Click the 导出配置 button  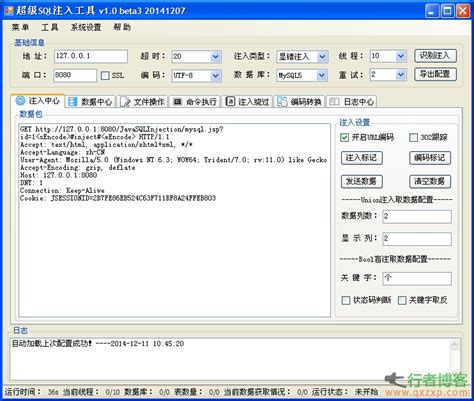click(435, 74)
